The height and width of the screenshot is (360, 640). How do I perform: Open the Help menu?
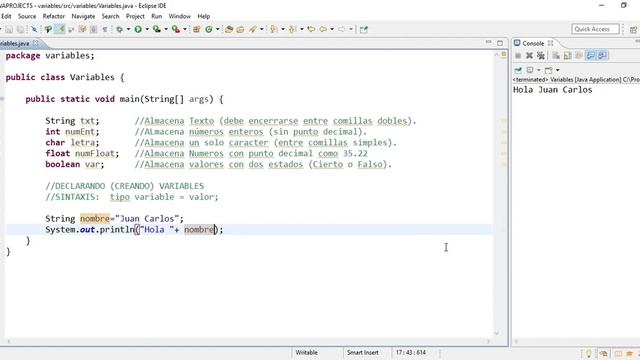[204, 16]
